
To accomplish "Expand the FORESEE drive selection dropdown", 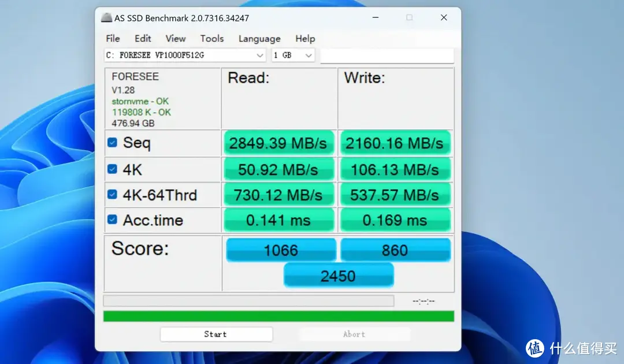I will coord(259,55).
